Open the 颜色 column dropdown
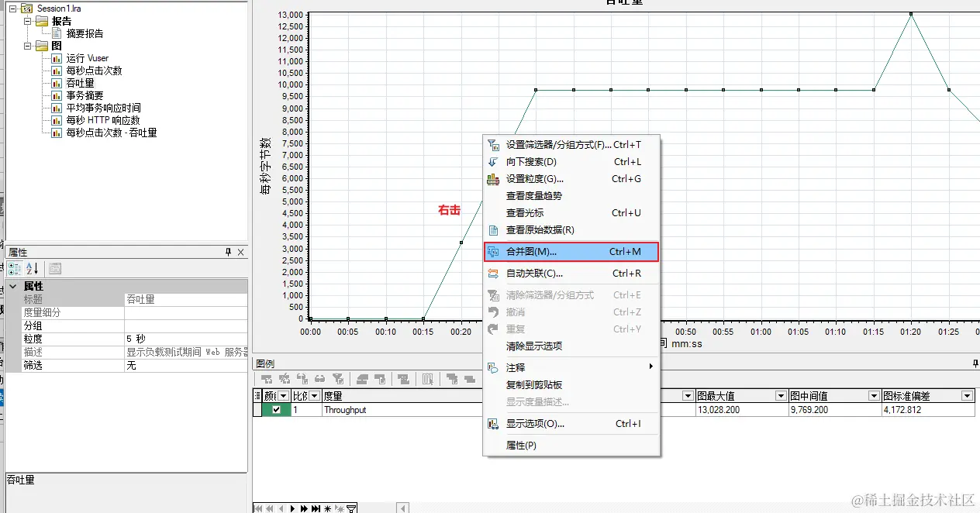Viewport: 980px width, 513px height. tap(284, 396)
